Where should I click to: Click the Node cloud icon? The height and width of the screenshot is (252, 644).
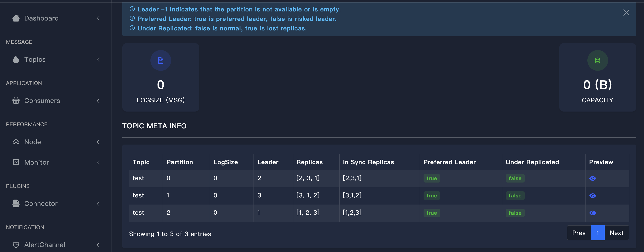(x=16, y=142)
